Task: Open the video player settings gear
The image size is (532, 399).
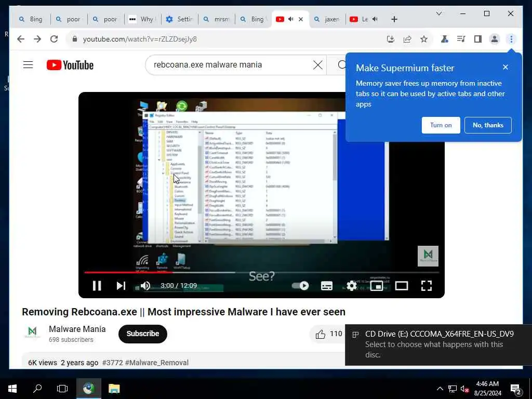Action: click(352, 286)
